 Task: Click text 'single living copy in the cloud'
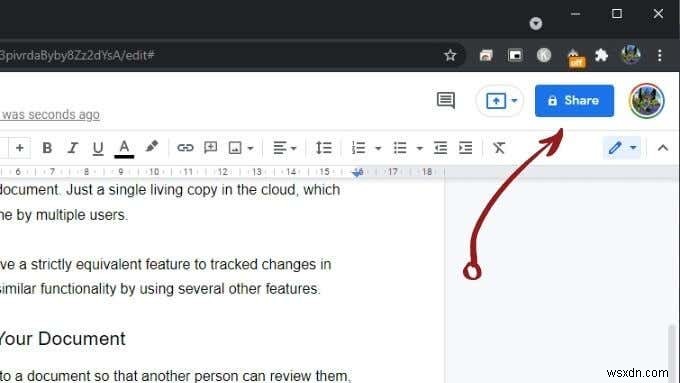(x=203, y=190)
